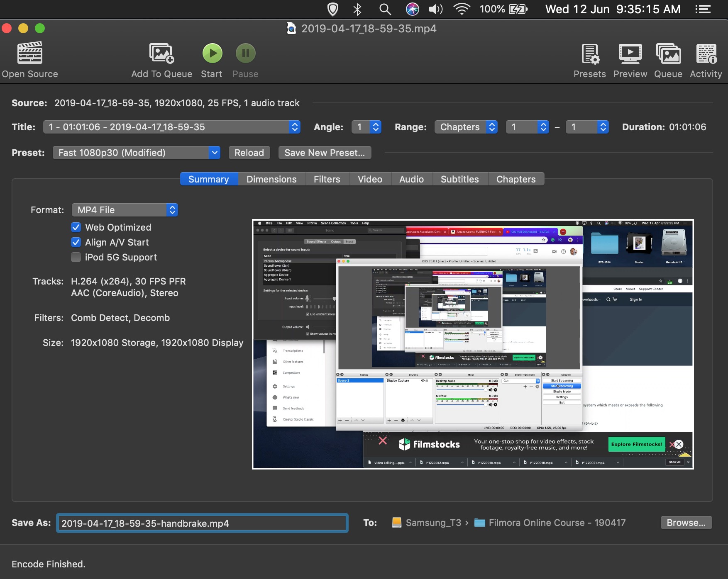Viewport: 728px width, 579px height.
Task: Open Spotlight search in the menu bar
Action: (385, 9)
